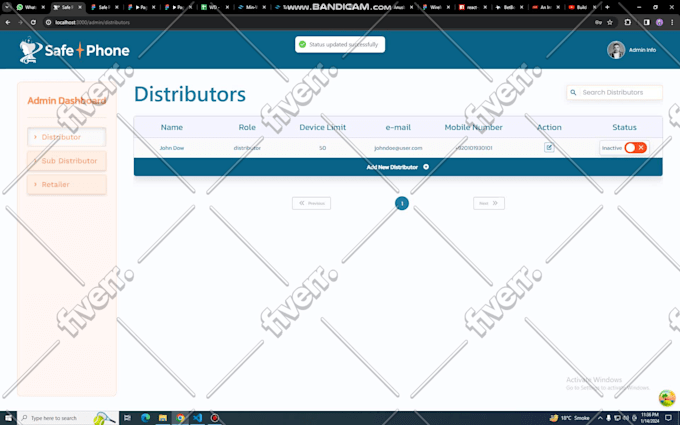Screen dimensions: 680x425
Task: Click the Admin Dashboard sidebar title
Action: [x=66, y=101]
